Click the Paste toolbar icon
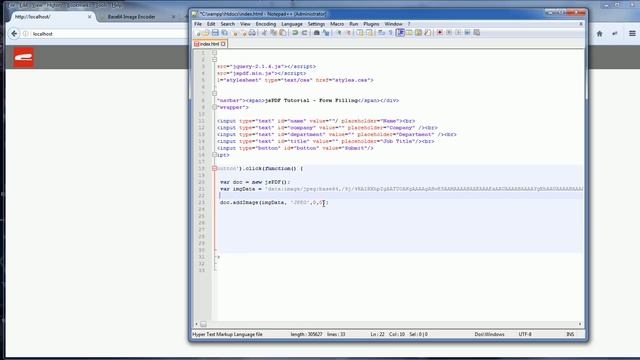Image resolution: width=640 pixels, height=360 pixels. point(282,33)
